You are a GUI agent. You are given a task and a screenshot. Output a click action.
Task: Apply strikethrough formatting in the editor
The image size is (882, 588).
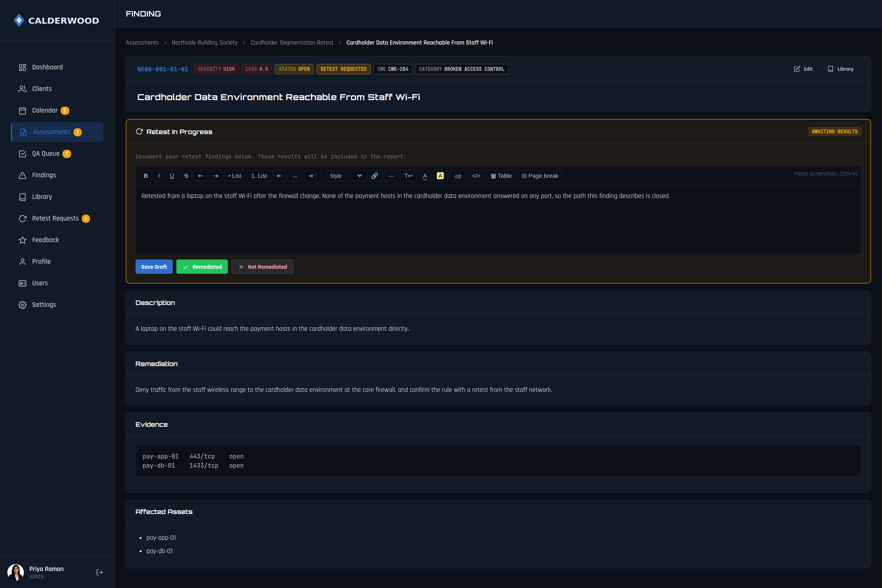186,176
